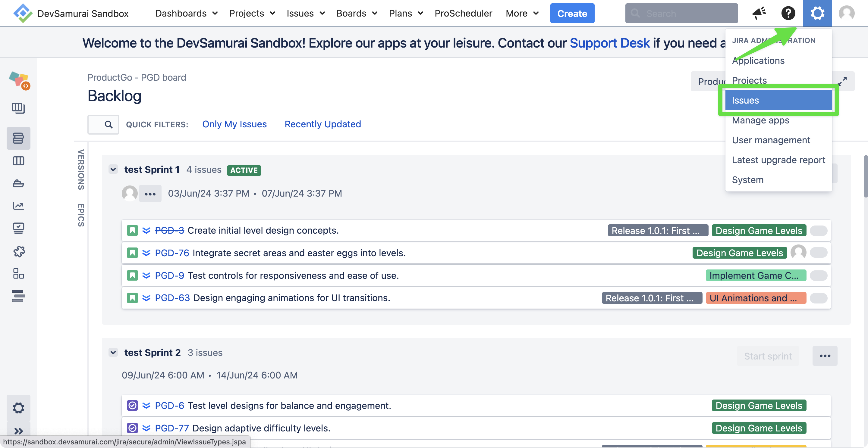Screen dimensions: 868x448
Task: Collapse test Sprint 2 section
Action: coord(113,353)
